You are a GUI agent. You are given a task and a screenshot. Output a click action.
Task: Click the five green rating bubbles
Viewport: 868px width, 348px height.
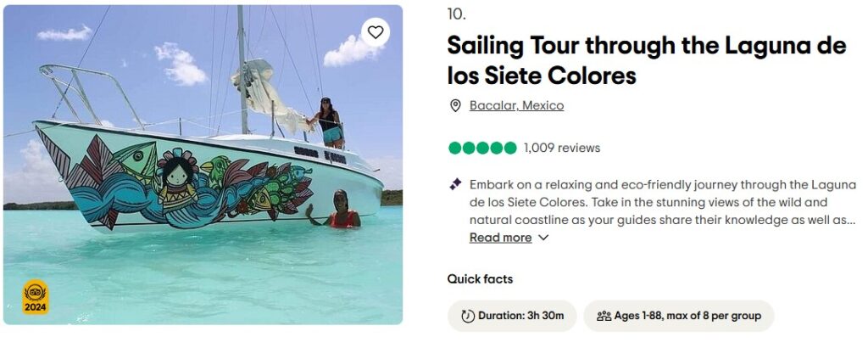coord(481,148)
